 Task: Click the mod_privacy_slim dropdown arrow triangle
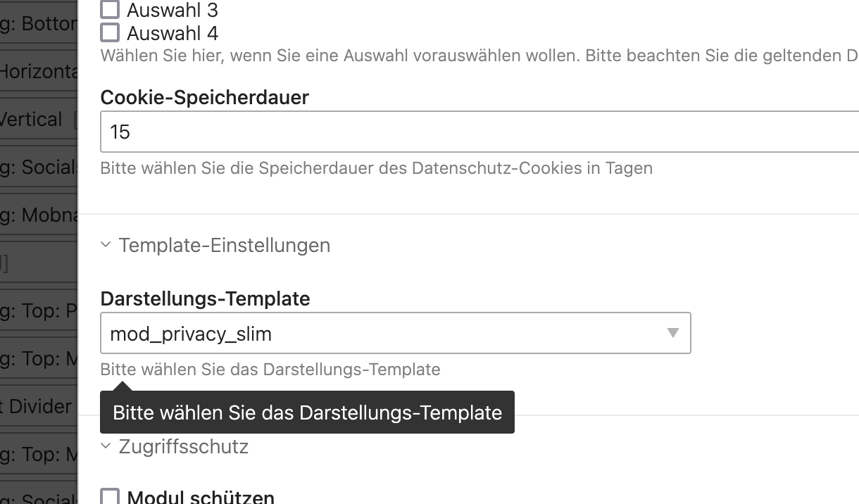click(x=672, y=333)
